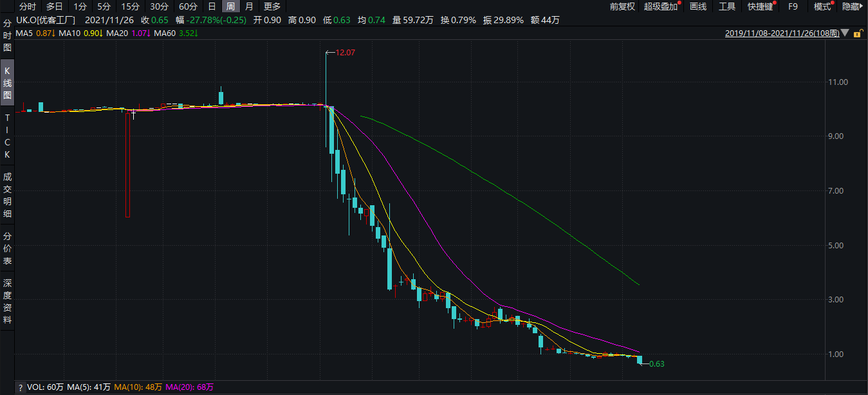Select the 1分 minute period

point(80,6)
